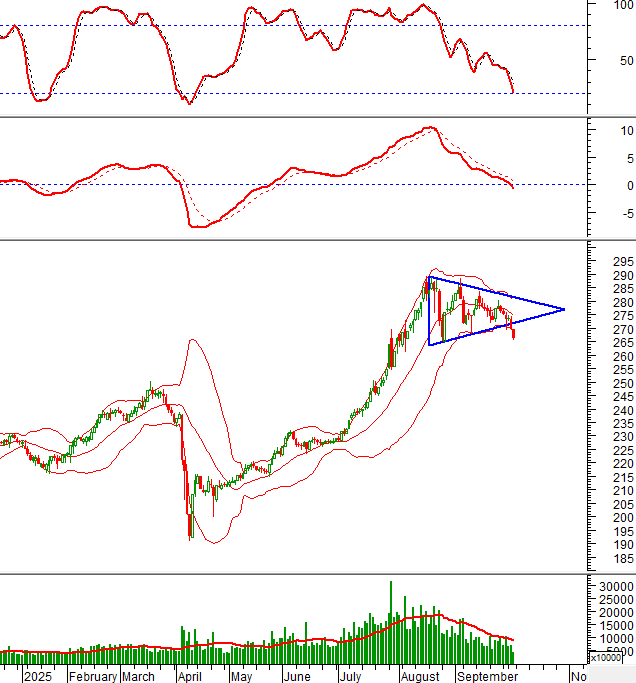The height and width of the screenshot is (683, 636).
Task: Click the September label on the date axis
Action: pos(488,676)
